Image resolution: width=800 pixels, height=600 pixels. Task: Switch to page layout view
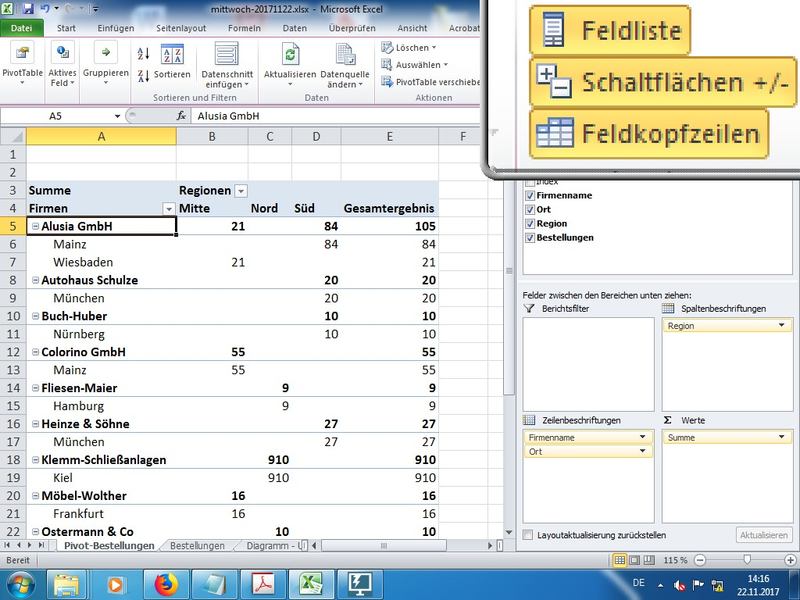click(634, 560)
